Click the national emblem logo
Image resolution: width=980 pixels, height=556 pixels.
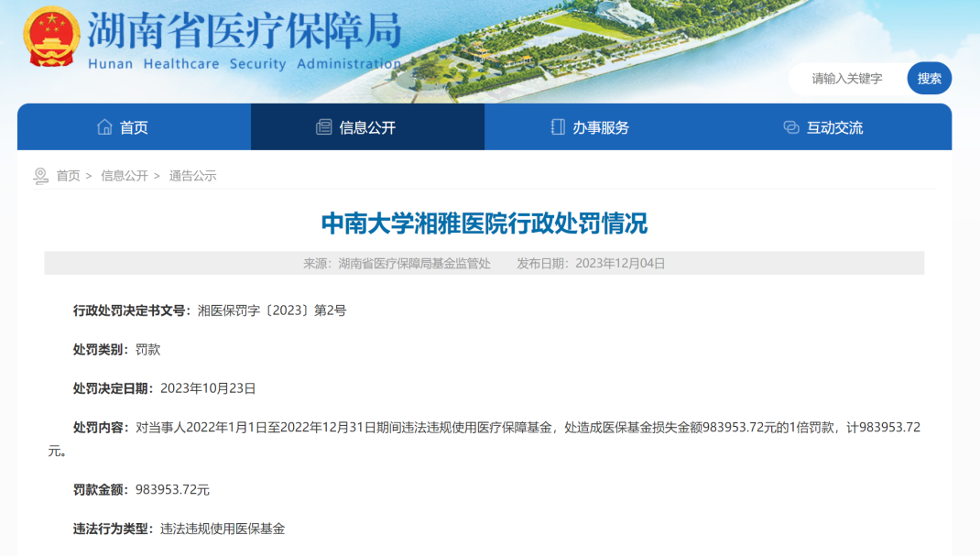click(x=50, y=37)
